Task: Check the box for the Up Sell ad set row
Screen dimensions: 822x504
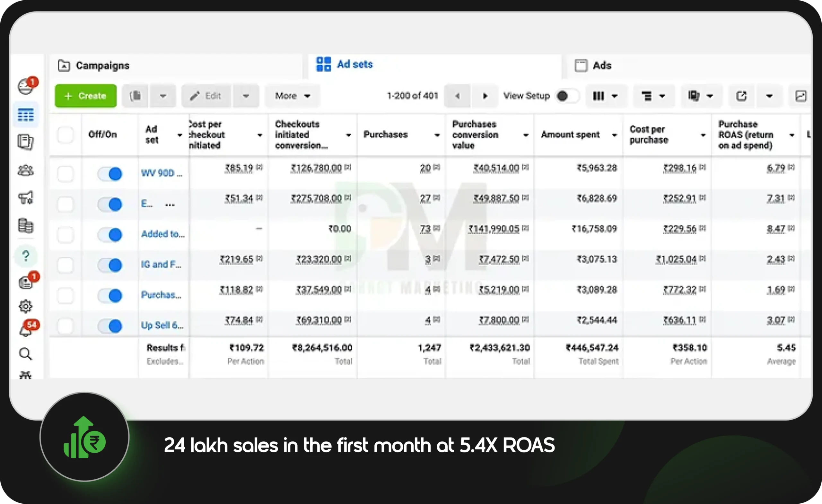Action: click(x=66, y=326)
